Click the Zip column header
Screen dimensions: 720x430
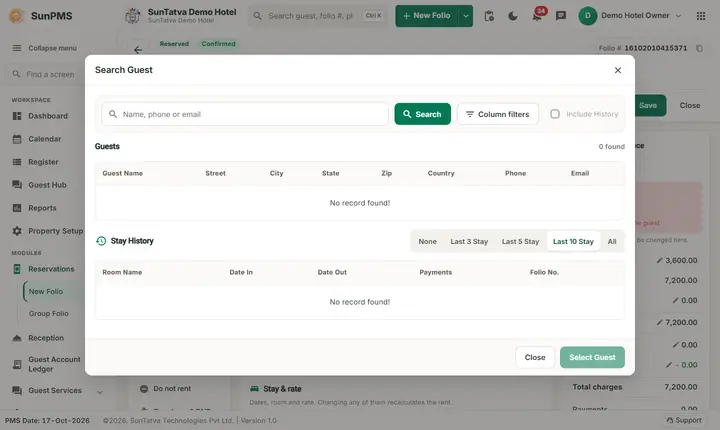click(x=387, y=173)
